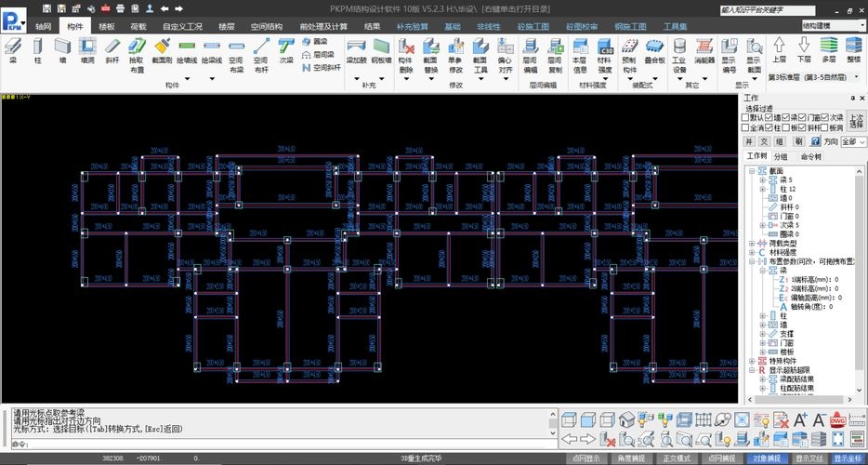Image resolution: width=868 pixels, height=465 pixels.
Task: Select the 梁 (beam) tool in ribbon
Action: [x=13, y=49]
